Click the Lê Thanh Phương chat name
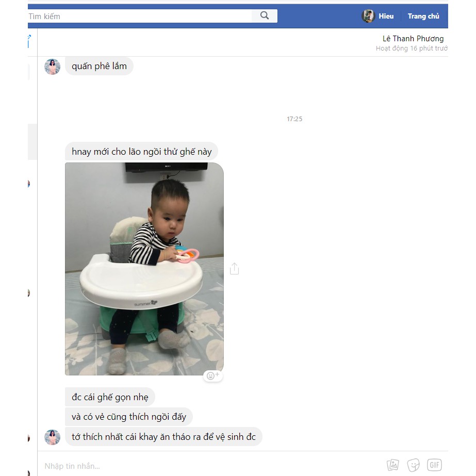476x476 pixels. pos(413,39)
